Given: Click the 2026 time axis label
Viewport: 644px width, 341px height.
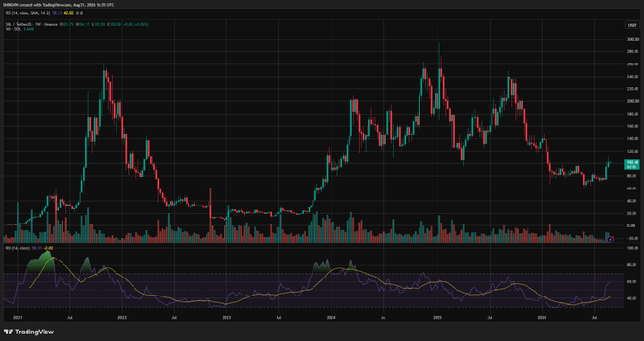Looking at the screenshot, I should tap(543, 318).
